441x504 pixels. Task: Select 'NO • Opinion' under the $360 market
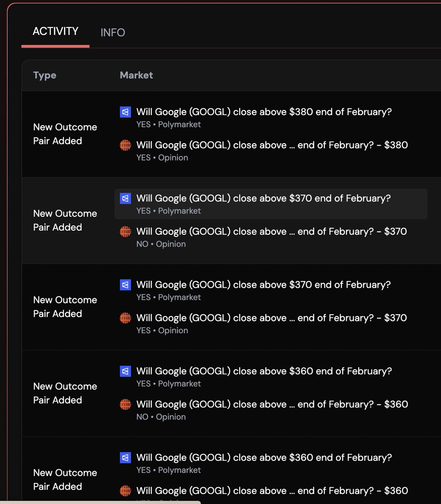coord(161,417)
